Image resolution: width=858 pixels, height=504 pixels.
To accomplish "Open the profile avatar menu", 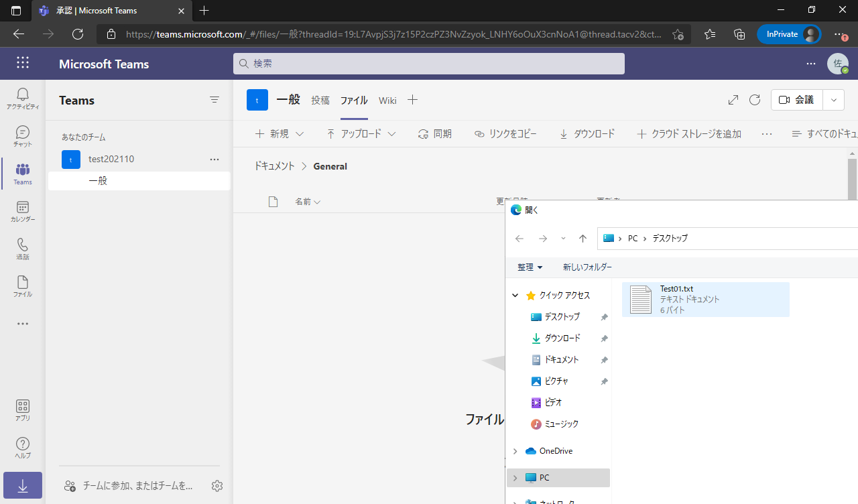I will tap(838, 64).
